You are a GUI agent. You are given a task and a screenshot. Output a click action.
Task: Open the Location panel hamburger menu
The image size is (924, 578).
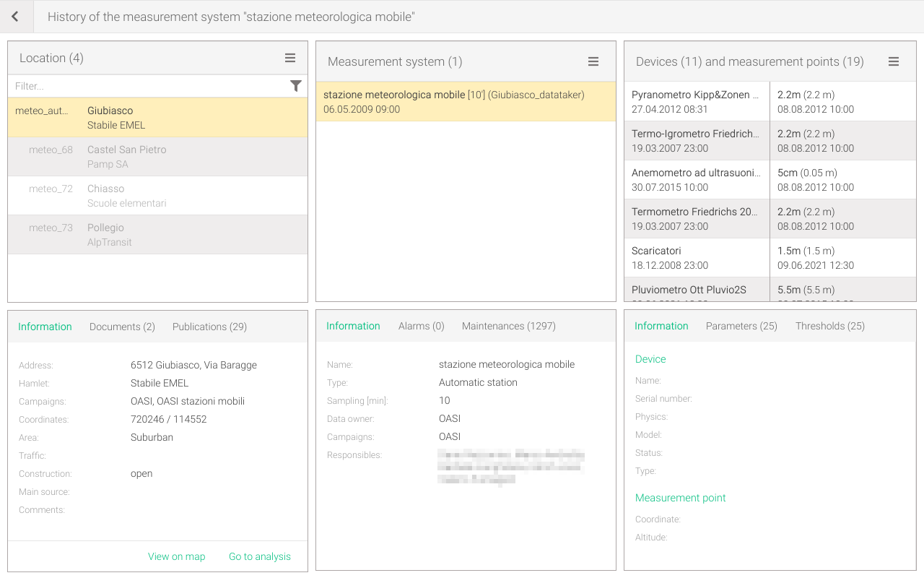coord(290,58)
